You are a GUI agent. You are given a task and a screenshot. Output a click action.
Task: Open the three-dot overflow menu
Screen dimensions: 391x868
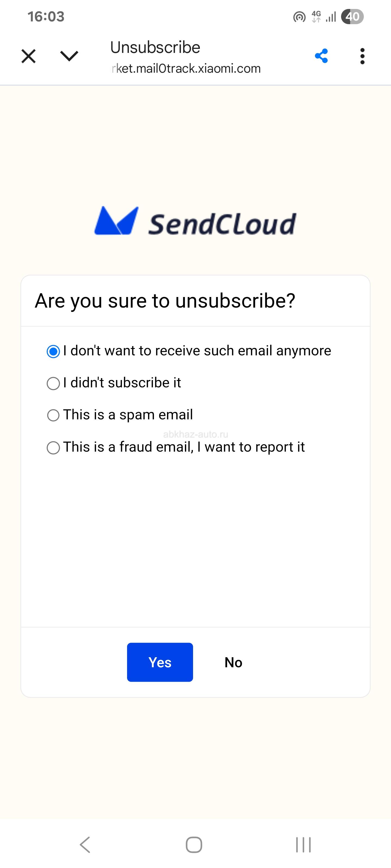[x=362, y=56]
